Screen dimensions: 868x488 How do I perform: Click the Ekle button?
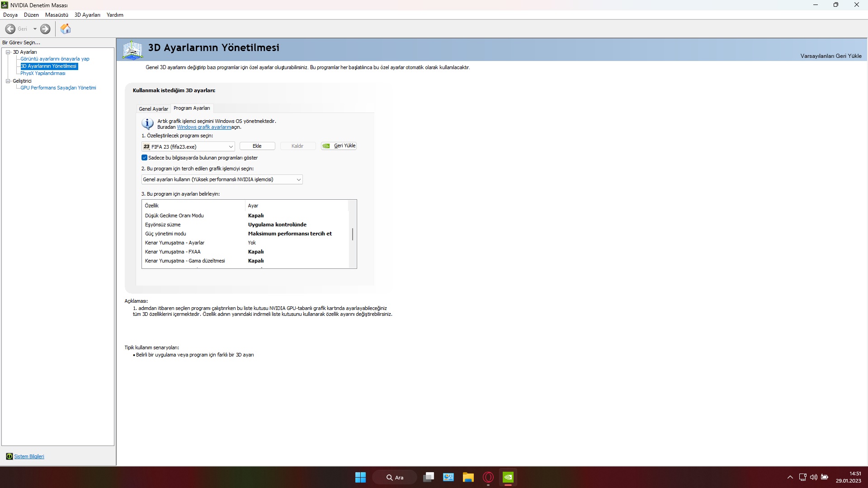(257, 146)
